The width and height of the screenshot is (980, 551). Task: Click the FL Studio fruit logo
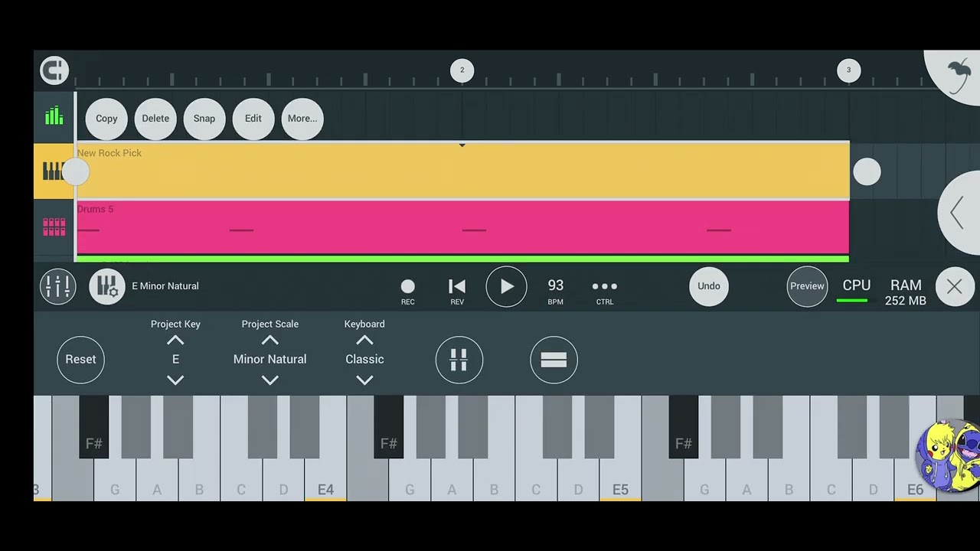959,75
